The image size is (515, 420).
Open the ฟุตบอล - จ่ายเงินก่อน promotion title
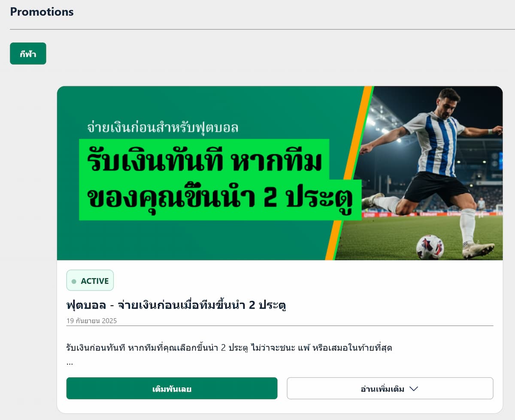176,305
